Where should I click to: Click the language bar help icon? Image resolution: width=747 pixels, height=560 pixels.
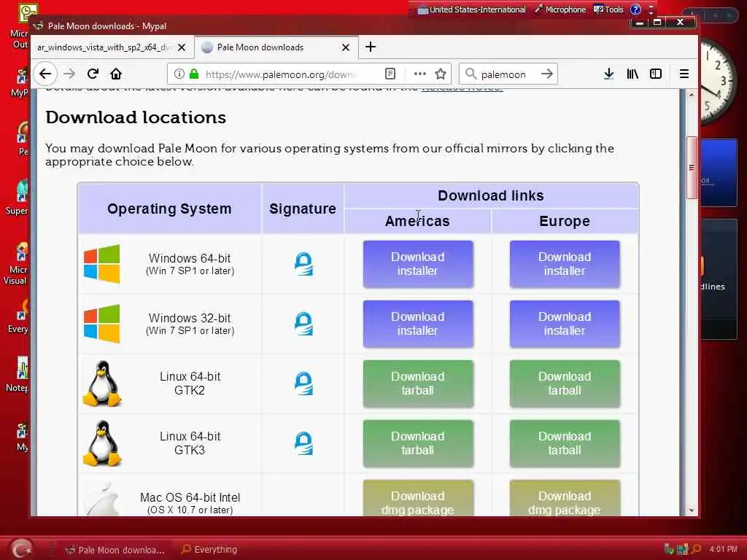point(635,9)
